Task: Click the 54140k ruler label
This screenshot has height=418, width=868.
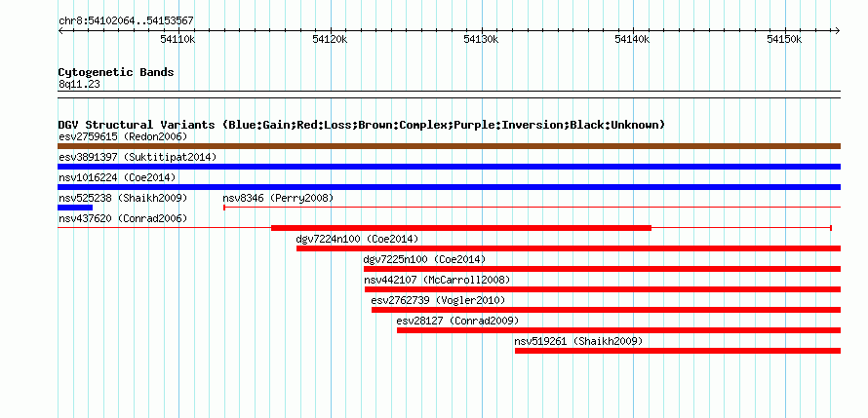Action: click(633, 39)
